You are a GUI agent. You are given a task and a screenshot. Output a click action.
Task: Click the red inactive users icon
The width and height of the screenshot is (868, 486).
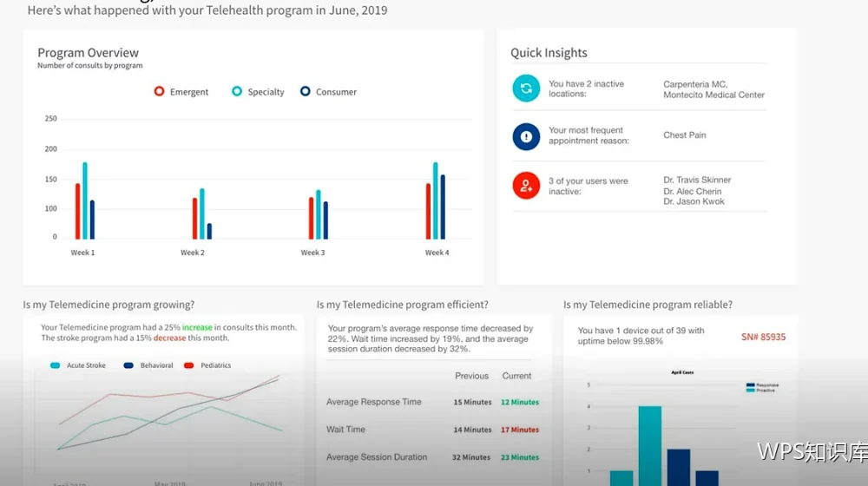(x=526, y=186)
